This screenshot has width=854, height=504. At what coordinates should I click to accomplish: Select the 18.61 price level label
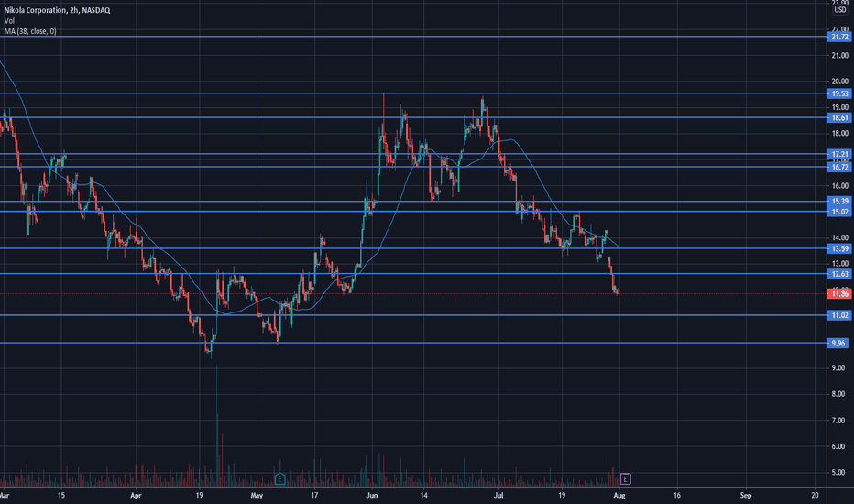[838, 117]
